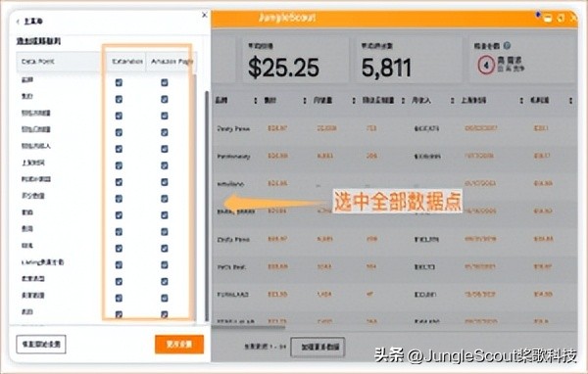588x374 pixels.
Task: Toggle Amazon Page checkbox for Listing quality score row
Action: [165, 265]
